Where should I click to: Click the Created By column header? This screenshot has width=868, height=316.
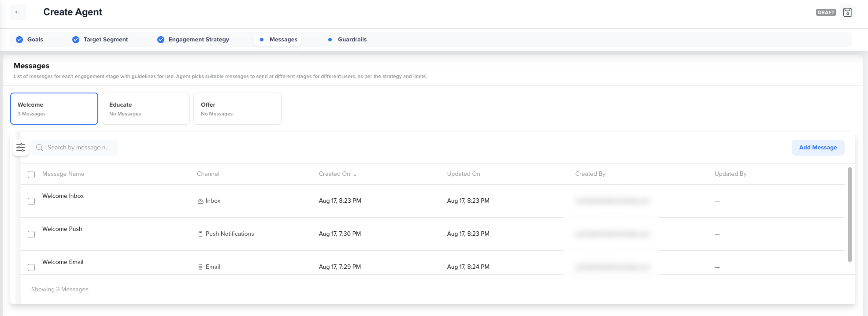point(590,174)
